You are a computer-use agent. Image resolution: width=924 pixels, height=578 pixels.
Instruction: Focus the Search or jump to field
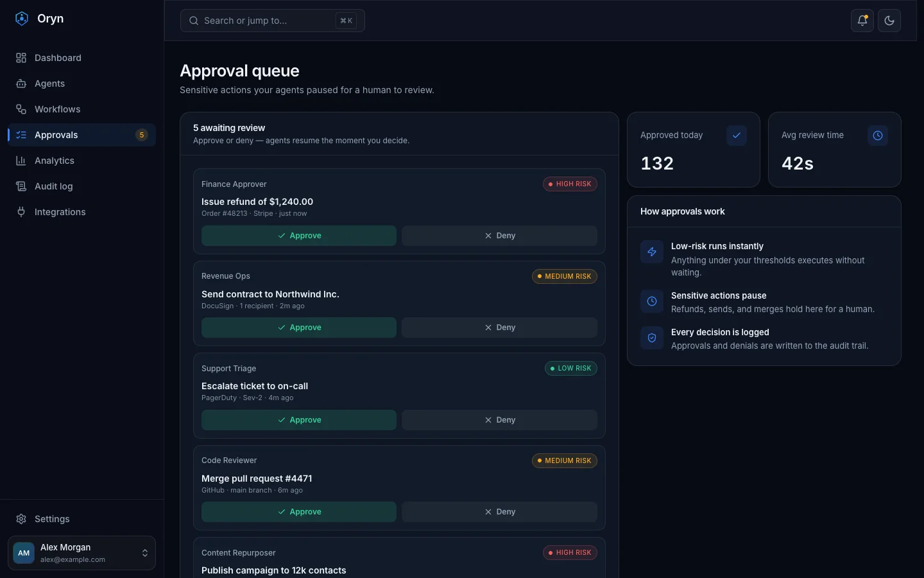273,21
